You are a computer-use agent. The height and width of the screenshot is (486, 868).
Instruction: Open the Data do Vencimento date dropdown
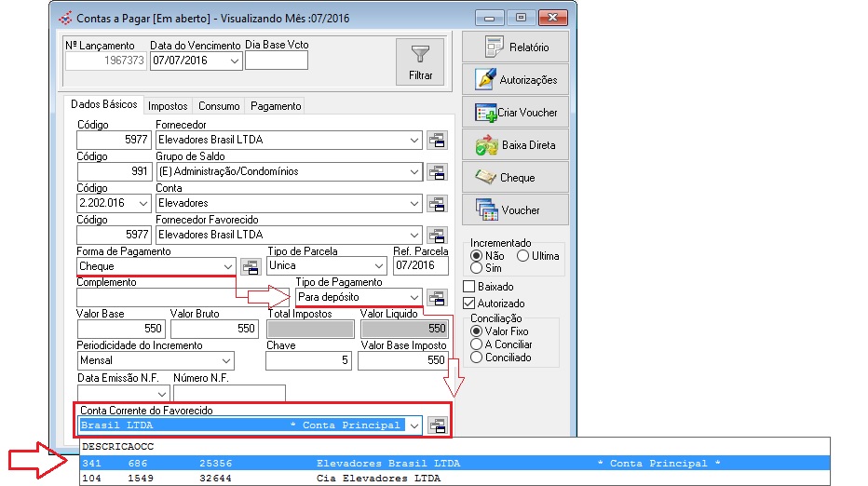pyautogui.click(x=234, y=61)
